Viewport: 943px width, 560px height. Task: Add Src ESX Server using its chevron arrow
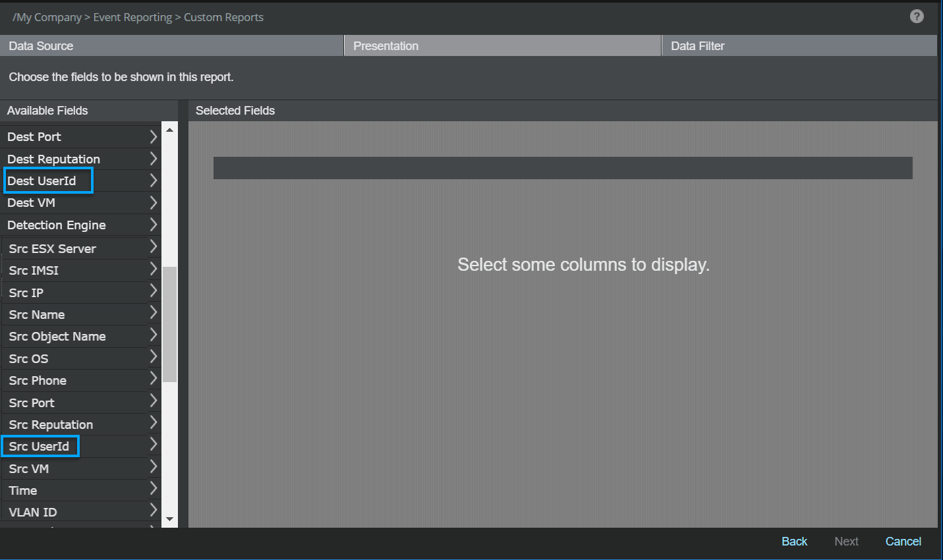click(153, 247)
